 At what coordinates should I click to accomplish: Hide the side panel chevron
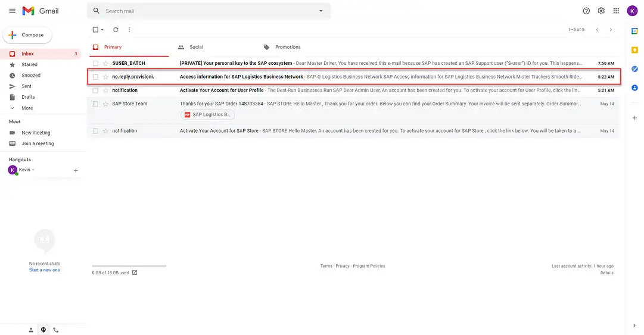pyautogui.click(x=634, y=325)
